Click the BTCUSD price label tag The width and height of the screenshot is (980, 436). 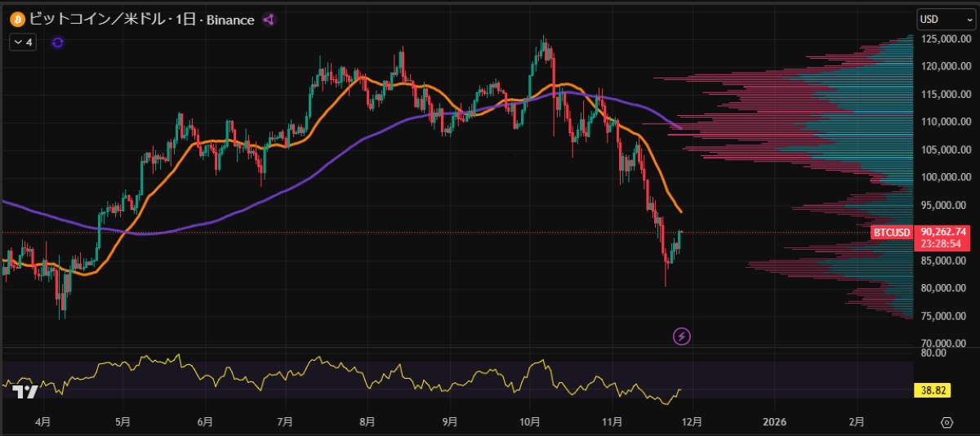coord(892,233)
